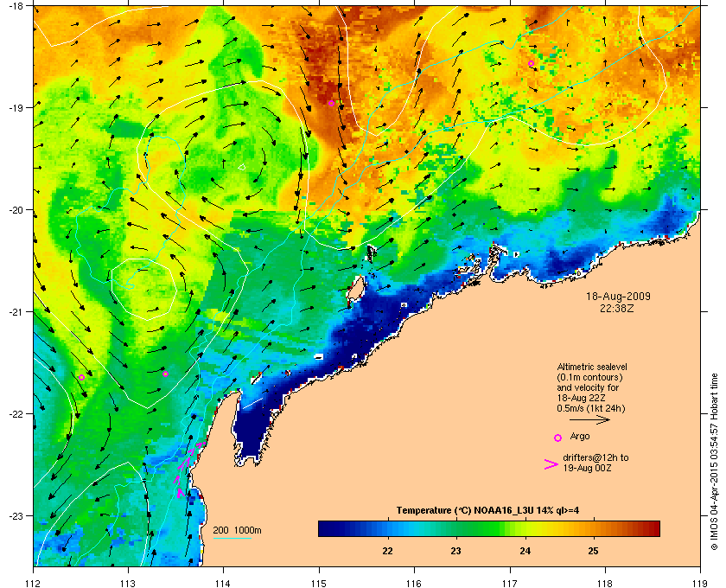This screenshot has height=588, width=726.
Task: Click the longitude axis label 115
Action: point(319,583)
